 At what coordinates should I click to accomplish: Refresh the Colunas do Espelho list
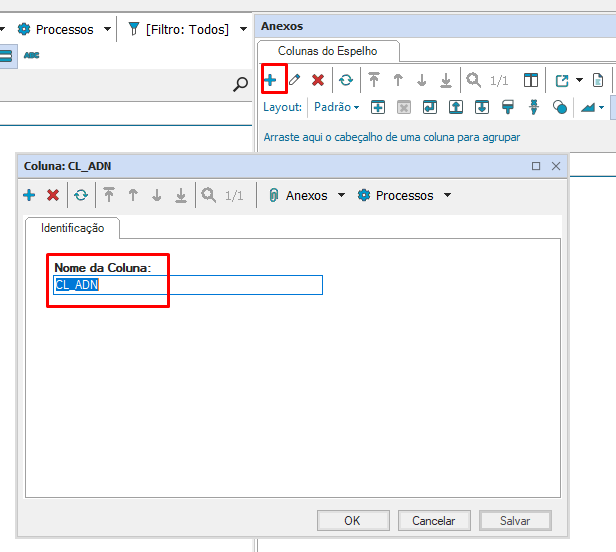(346, 80)
